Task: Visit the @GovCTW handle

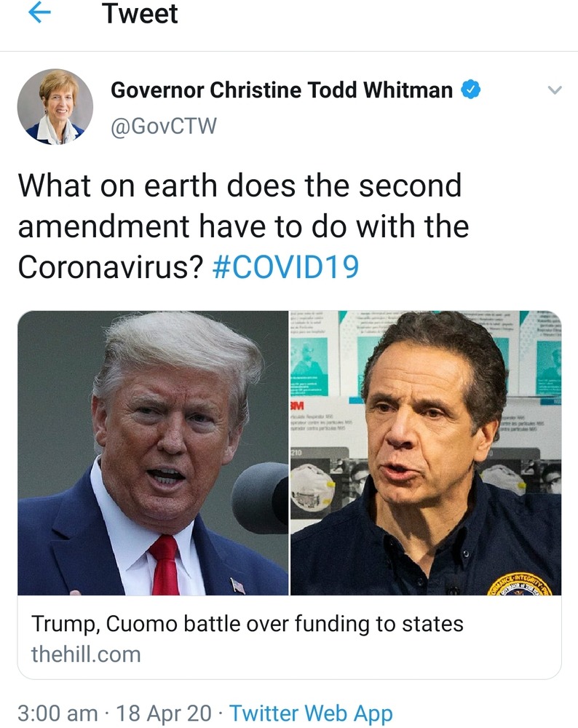Action: coord(163,126)
